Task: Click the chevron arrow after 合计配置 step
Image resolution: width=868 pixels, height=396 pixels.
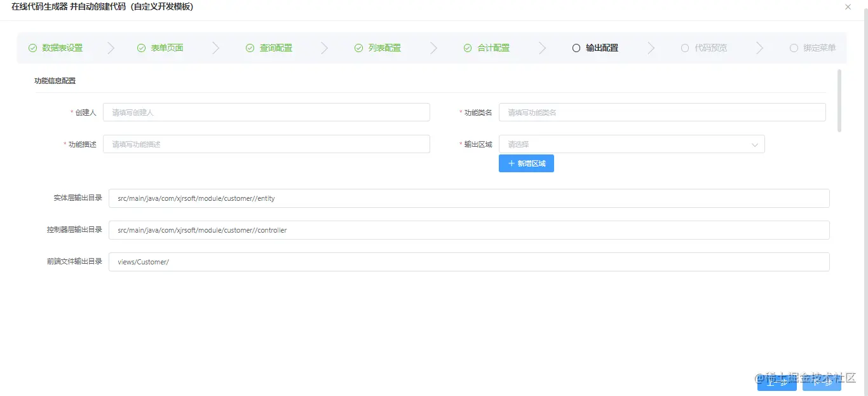Action: coord(543,48)
